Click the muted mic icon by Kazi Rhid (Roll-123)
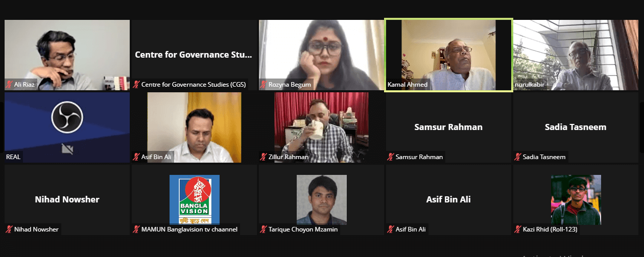Viewport: 644px width, 257px height. (x=518, y=229)
